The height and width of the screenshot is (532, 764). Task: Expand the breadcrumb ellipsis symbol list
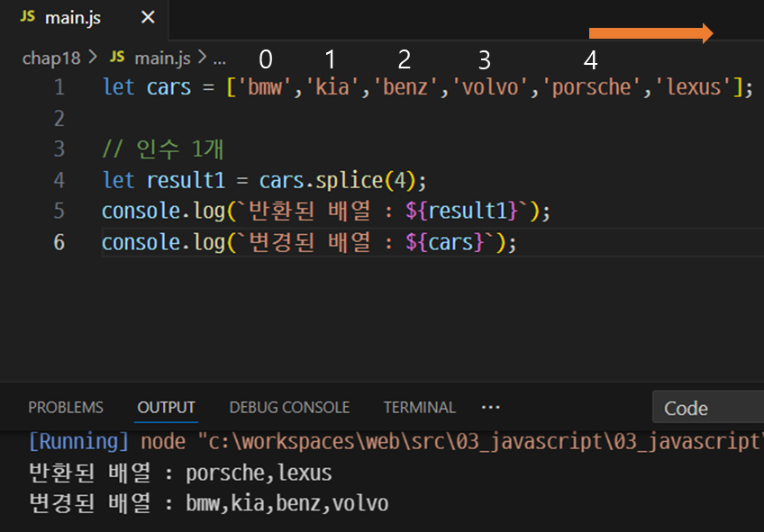point(220,59)
